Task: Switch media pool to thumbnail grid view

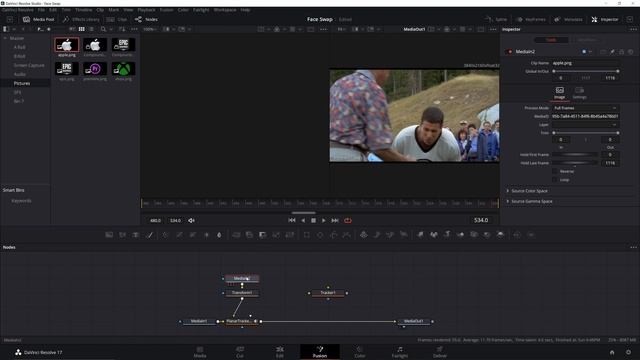Action: pos(82,29)
